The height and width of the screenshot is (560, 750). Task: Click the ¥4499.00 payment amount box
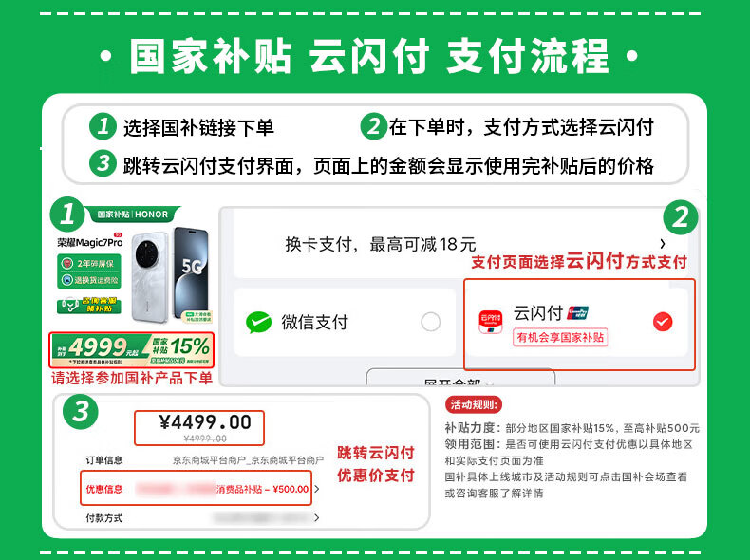point(199,427)
